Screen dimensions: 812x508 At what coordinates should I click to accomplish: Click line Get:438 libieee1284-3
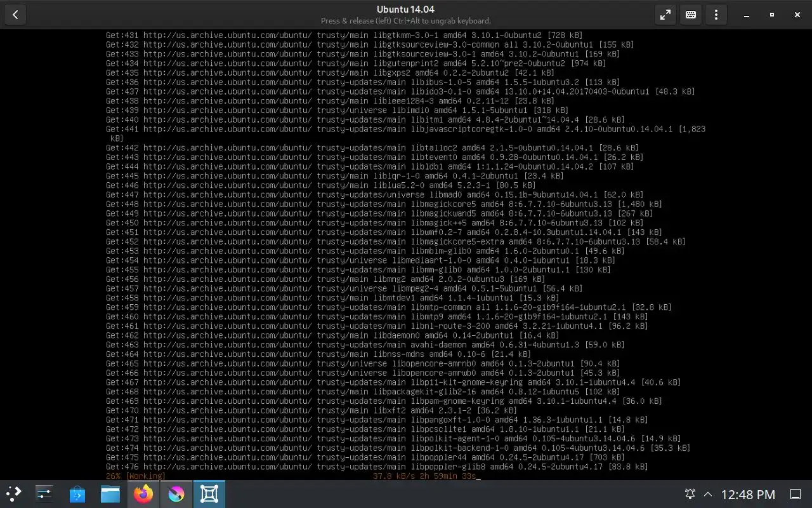(x=331, y=101)
